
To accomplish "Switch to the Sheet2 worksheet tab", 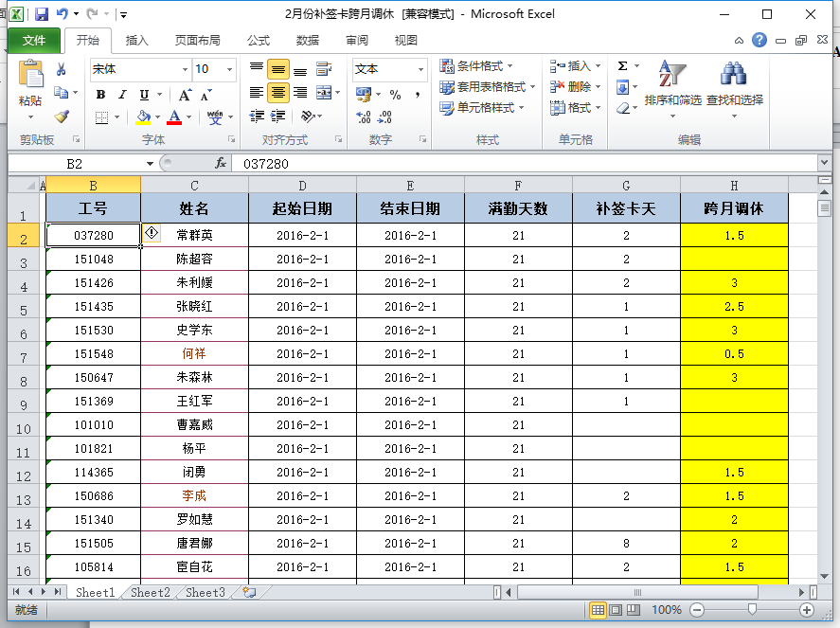I will pos(151,592).
